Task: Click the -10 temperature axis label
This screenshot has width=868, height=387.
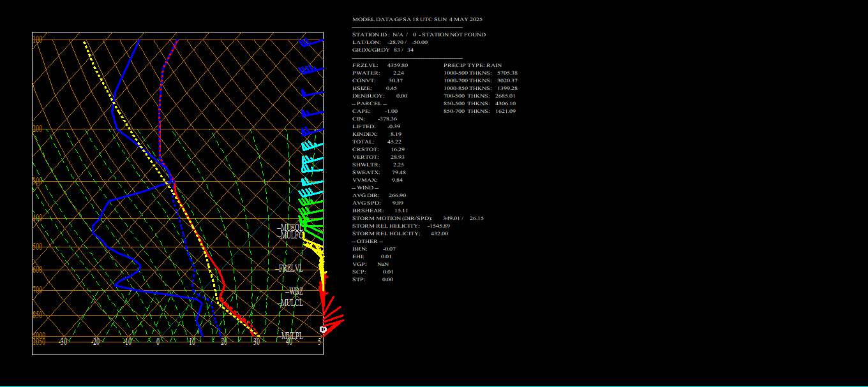Action: [x=128, y=342]
